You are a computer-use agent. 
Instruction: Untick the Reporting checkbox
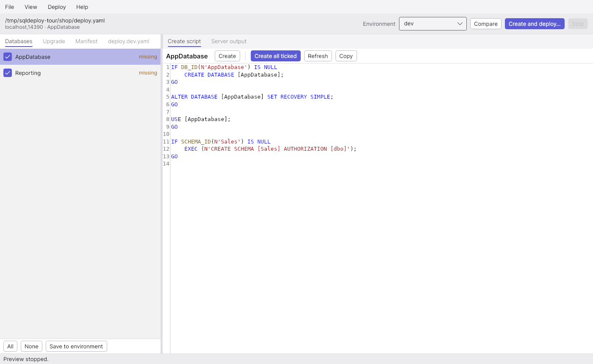pyautogui.click(x=8, y=73)
